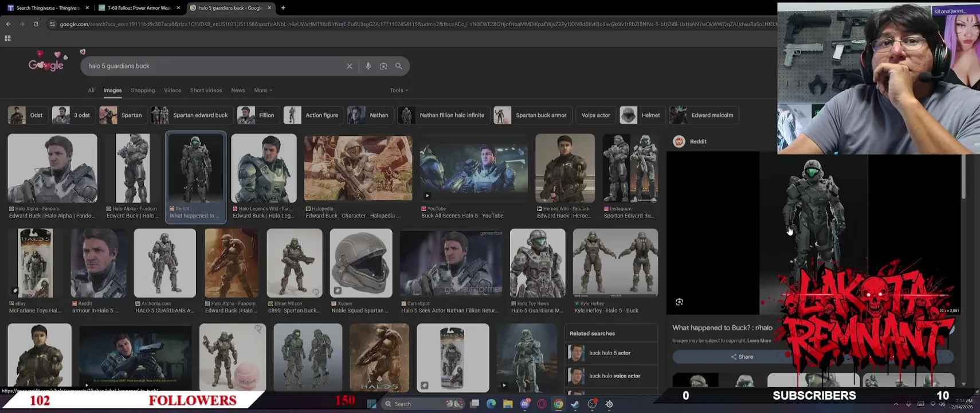Screen dimensions: 980x413
Task: Filter images by Helmet chip
Action: pyautogui.click(x=642, y=115)
